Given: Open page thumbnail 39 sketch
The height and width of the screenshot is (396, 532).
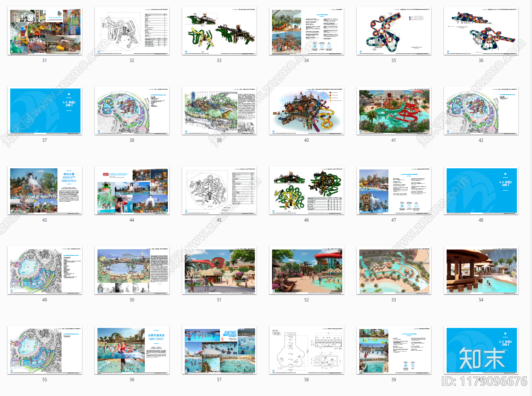Looking at the screenshot, I should [219, 111].
